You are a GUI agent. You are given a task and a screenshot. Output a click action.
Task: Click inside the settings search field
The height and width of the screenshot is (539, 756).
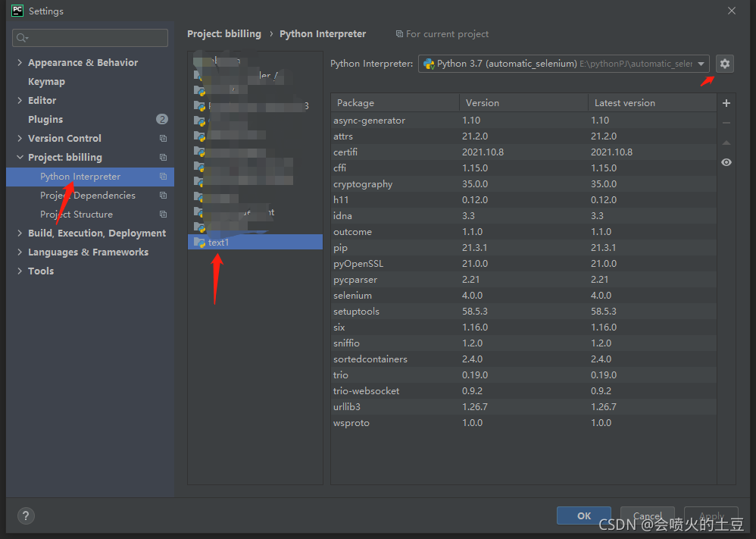90,38
